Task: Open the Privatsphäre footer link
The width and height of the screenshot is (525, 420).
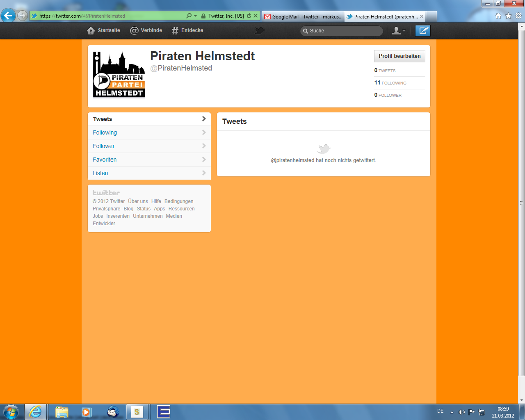Action: 107,209
